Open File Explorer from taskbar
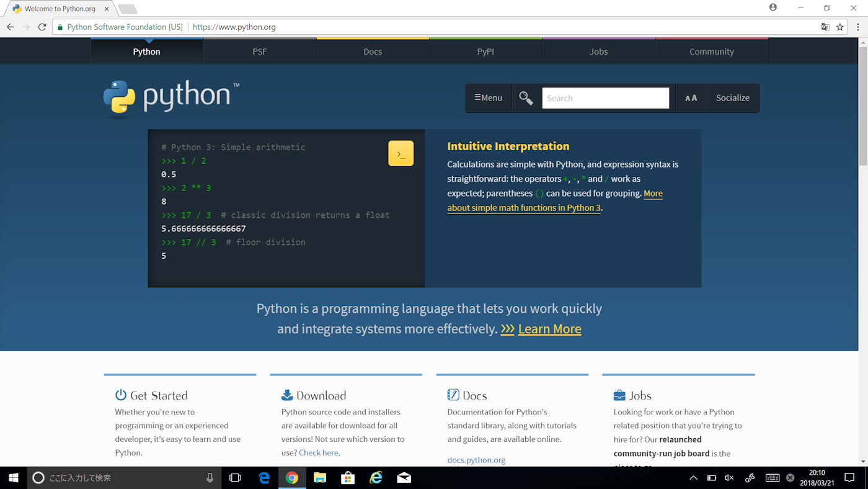This screenshot has height=489, width=868. [320, 478]
